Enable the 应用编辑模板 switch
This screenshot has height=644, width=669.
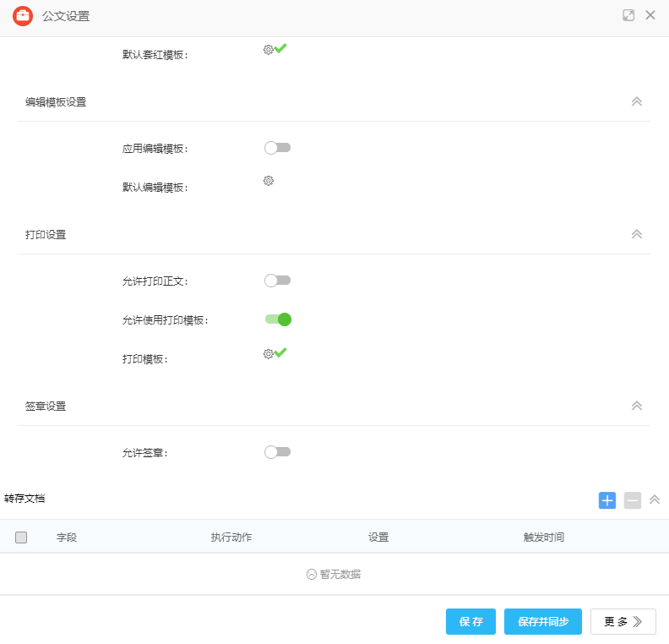pos(277,148)
